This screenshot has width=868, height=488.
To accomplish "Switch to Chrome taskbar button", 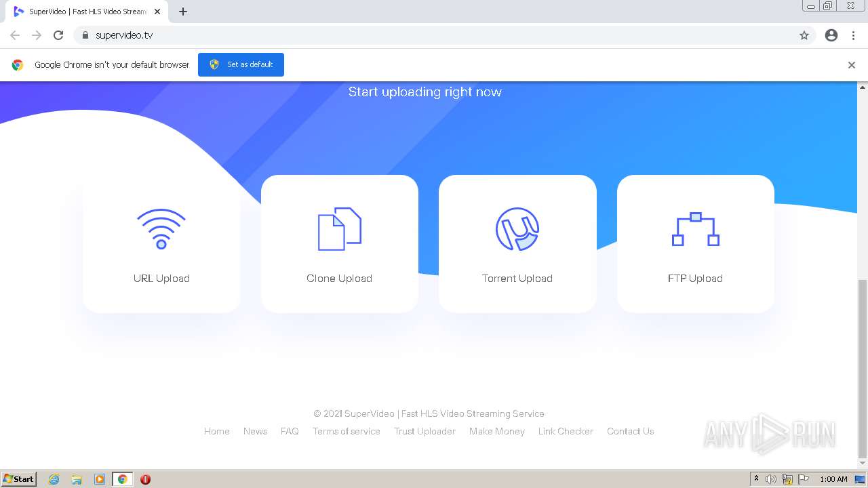I will (122, 479).
